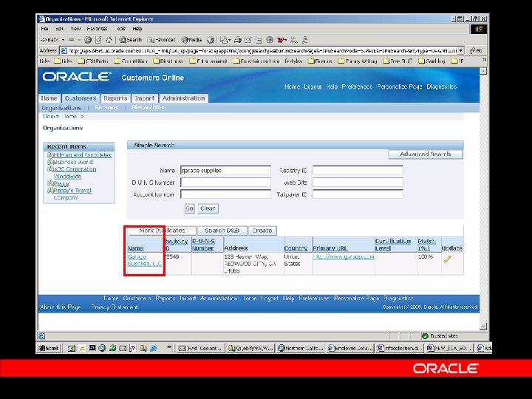
Task: Open the Edit menu
Action: [x=60, y=29]
